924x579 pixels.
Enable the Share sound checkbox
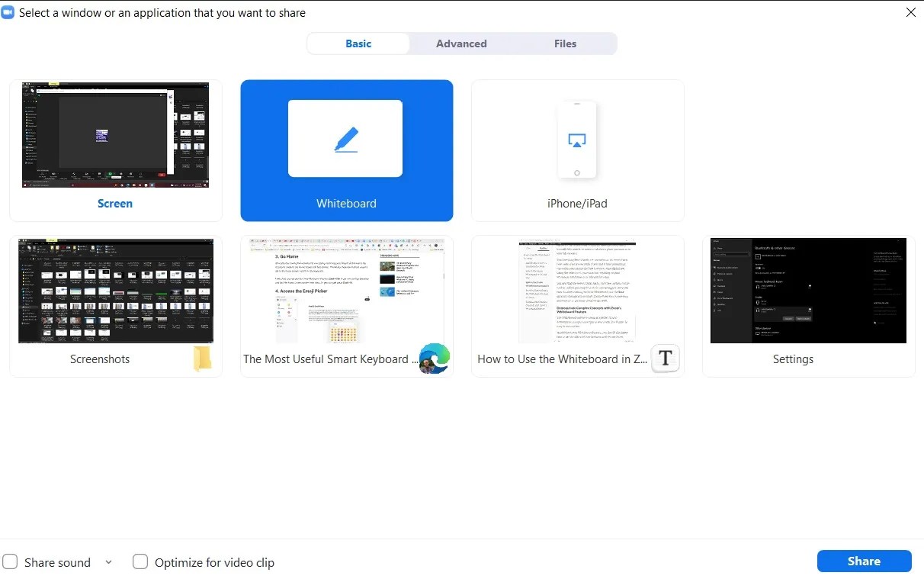point(10,562)
